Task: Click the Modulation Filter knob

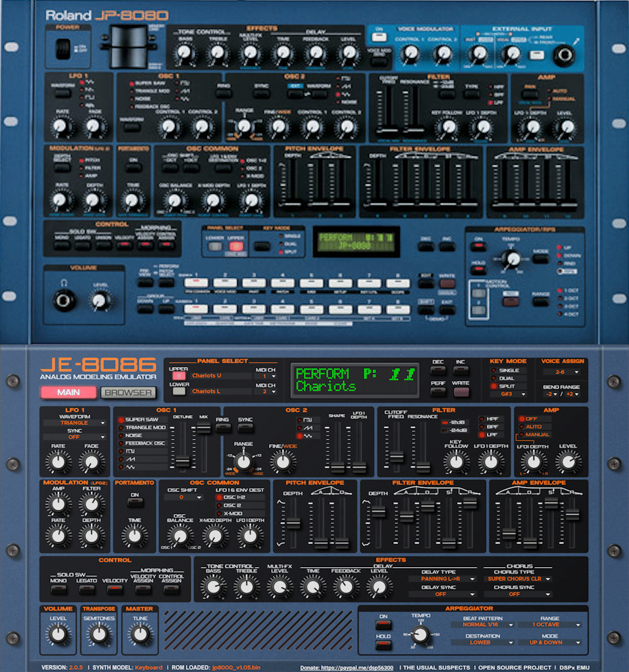Action: point(91,504)
